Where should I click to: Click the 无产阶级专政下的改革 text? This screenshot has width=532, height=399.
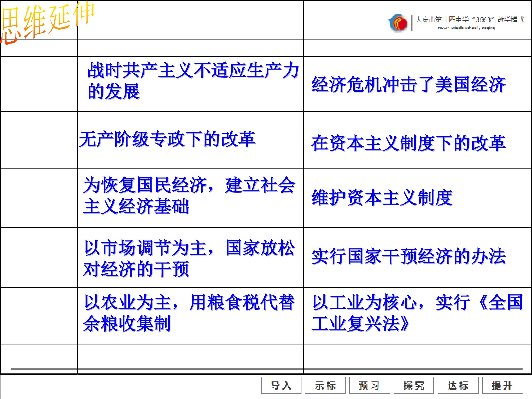coord(167,139)
